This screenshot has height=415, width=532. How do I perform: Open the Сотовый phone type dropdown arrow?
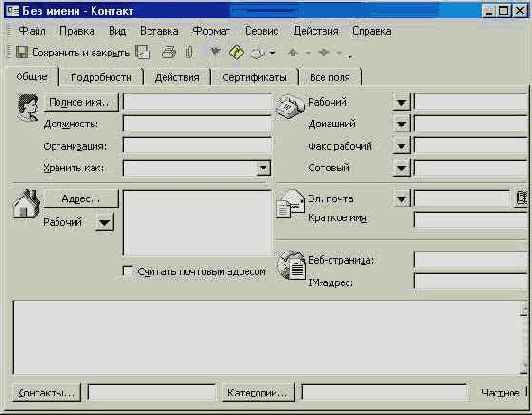click(401, 168)
